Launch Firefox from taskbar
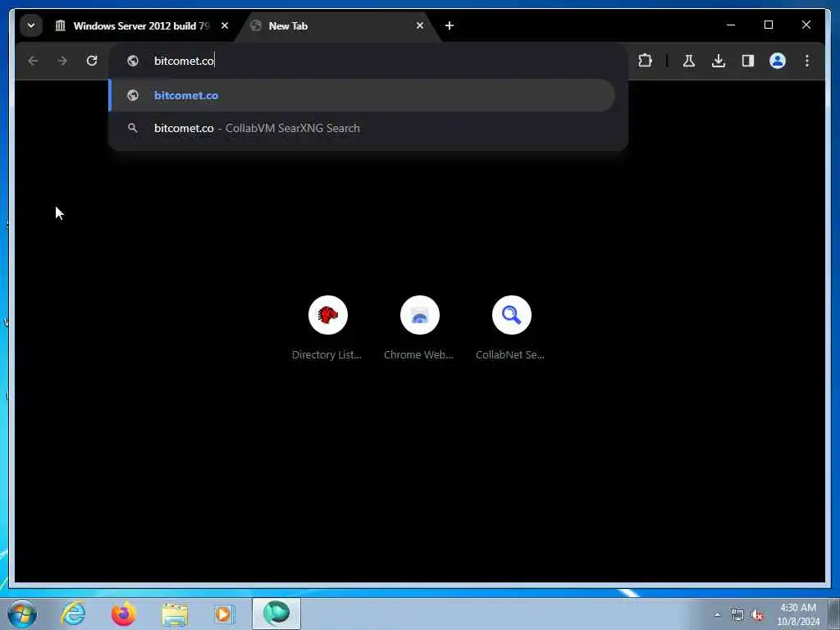The image size is (840, 630). (x=124, y=614)
